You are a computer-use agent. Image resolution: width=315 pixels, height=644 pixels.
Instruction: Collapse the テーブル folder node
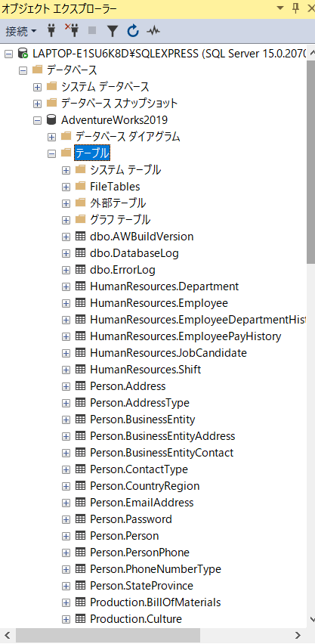click(51, 153)
